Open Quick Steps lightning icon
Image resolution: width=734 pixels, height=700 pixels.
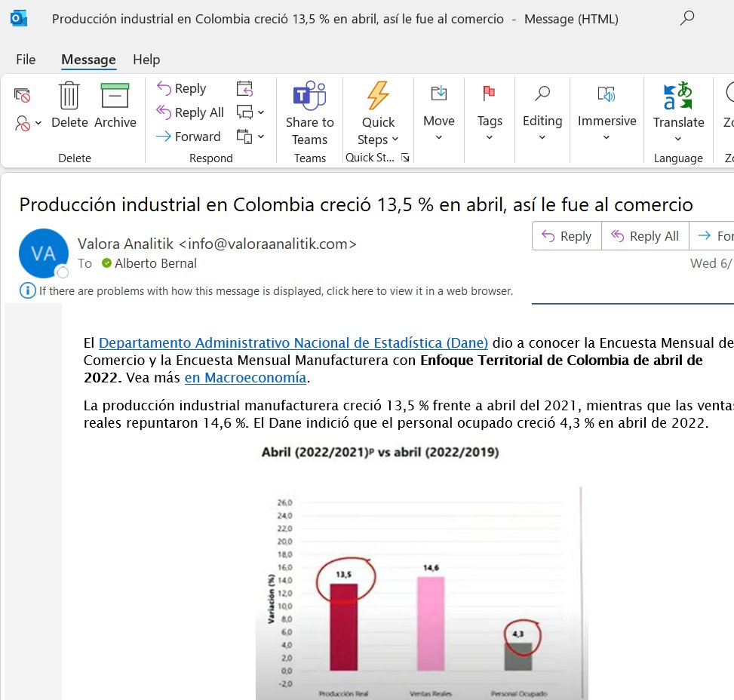coord(378,95)
